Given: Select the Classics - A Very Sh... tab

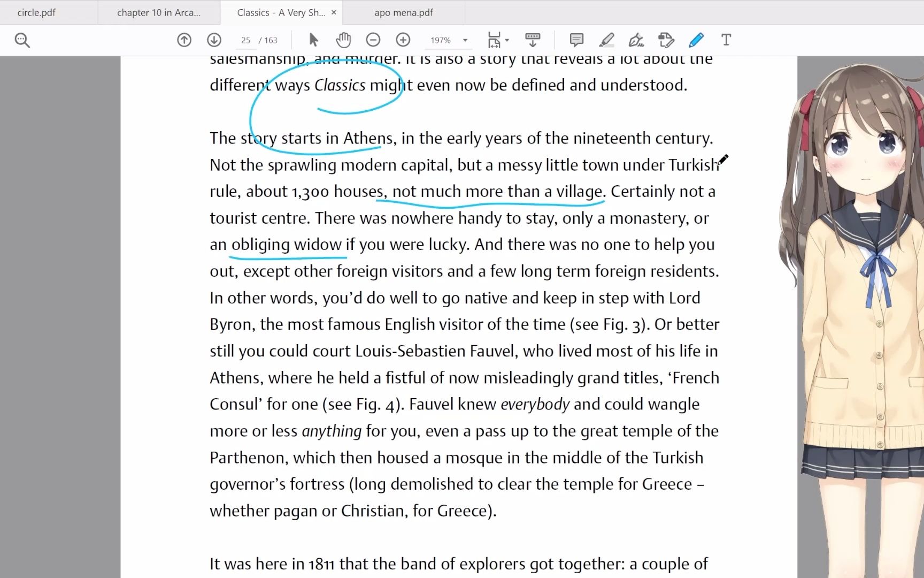Looking at the screenshot, I should click(x=281, y=12).
